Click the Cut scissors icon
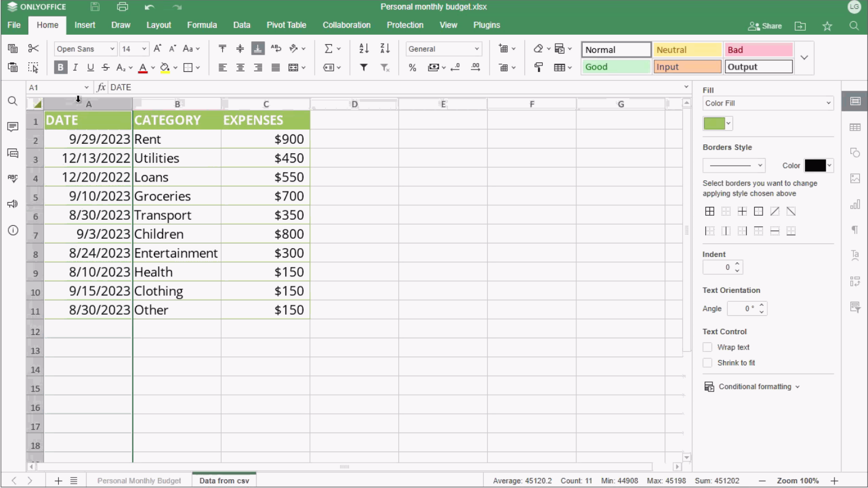Viewport: 868px width, 488px height. coord(34,49)
